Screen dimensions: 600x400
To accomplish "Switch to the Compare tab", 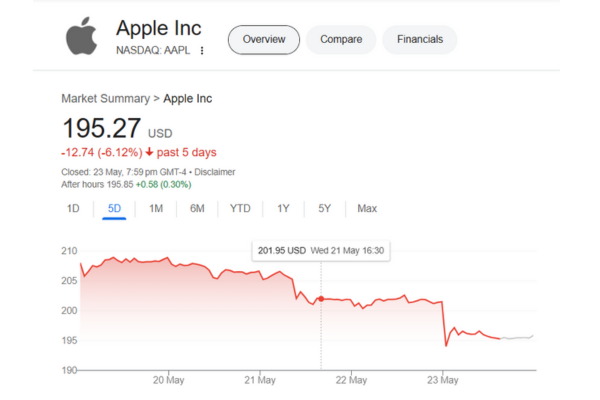I will point(341,40).
